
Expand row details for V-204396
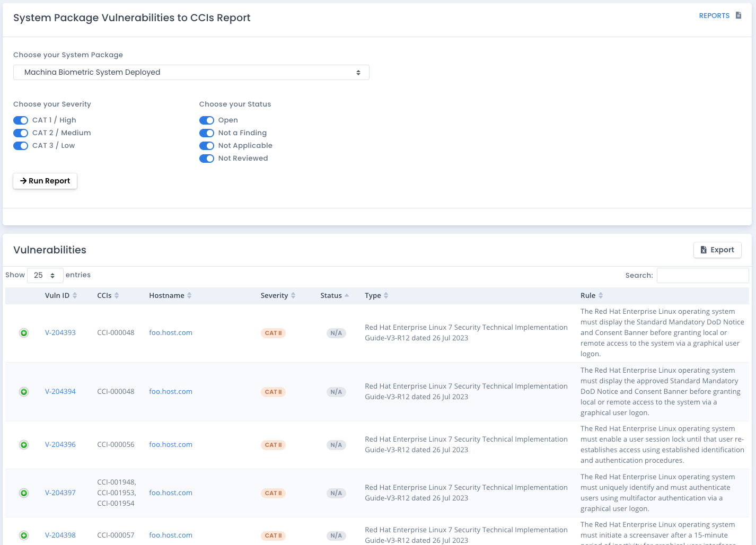pos(24,445)
